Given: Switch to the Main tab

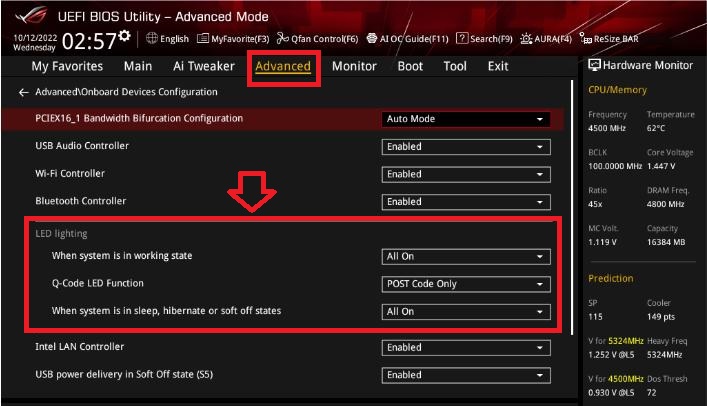Looking at the screenshot, I should pos(138,66).
